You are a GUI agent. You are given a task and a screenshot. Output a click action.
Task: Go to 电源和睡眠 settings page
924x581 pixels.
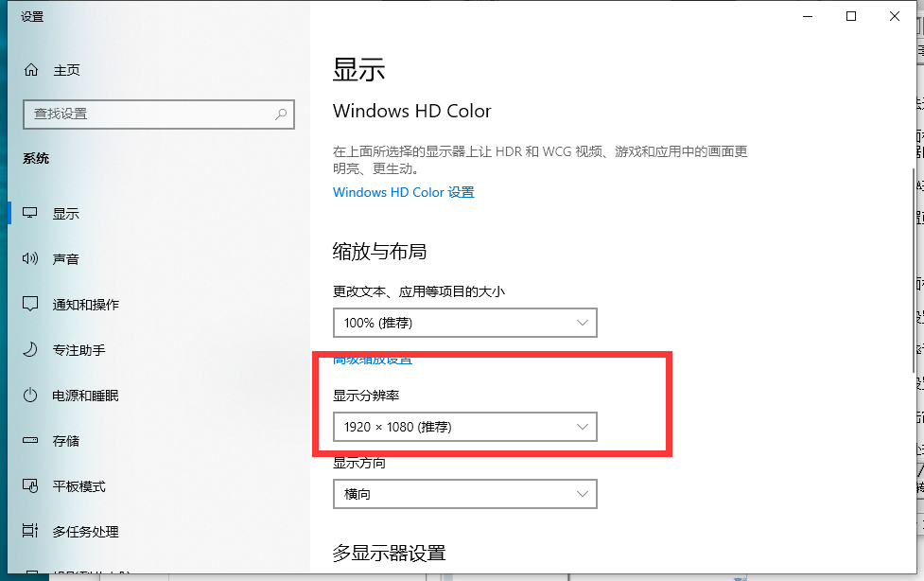point(85,396)
